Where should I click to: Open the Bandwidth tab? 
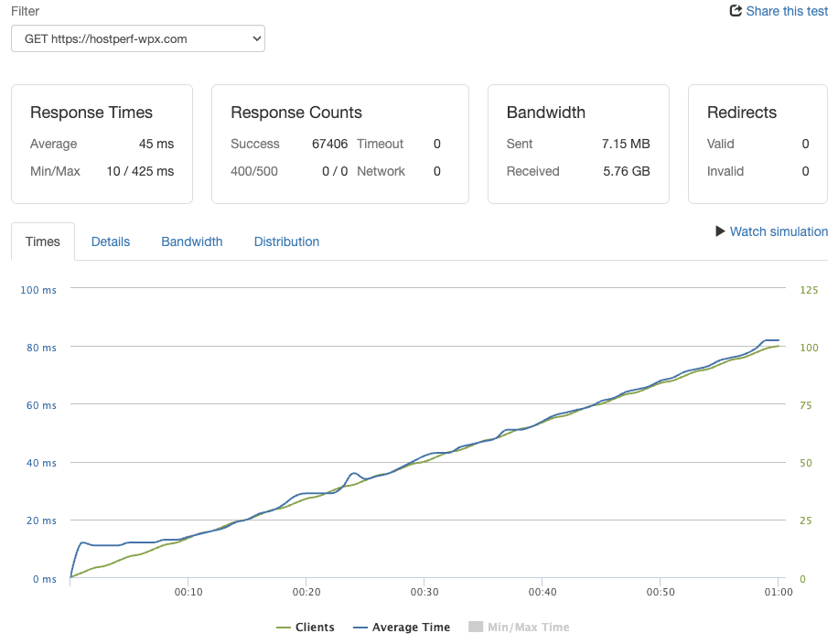point(192,241)
